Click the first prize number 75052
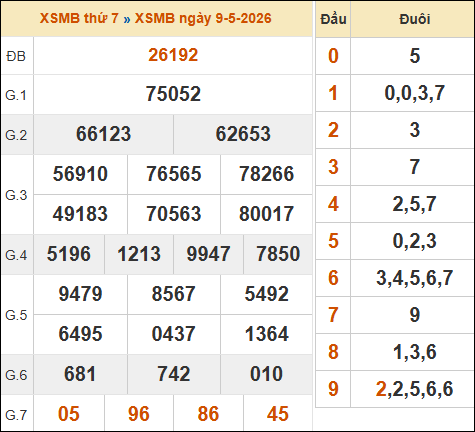The image size is (475, 432). 173,94
